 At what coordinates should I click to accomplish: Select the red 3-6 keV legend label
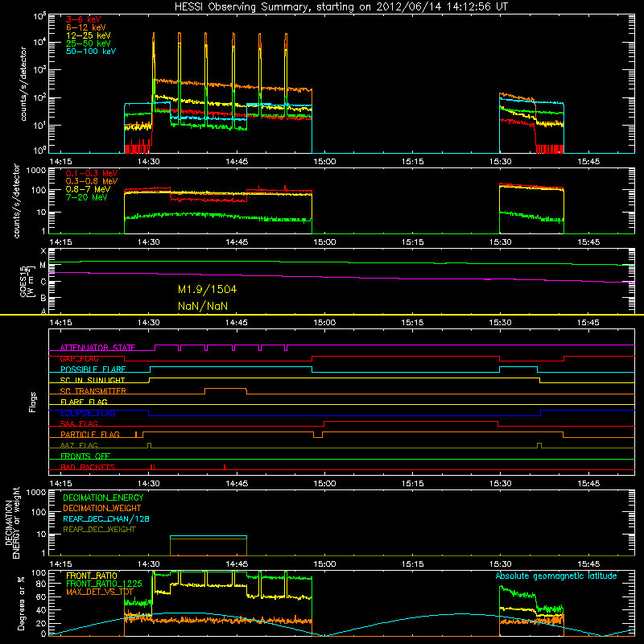[x=84, y=19]
